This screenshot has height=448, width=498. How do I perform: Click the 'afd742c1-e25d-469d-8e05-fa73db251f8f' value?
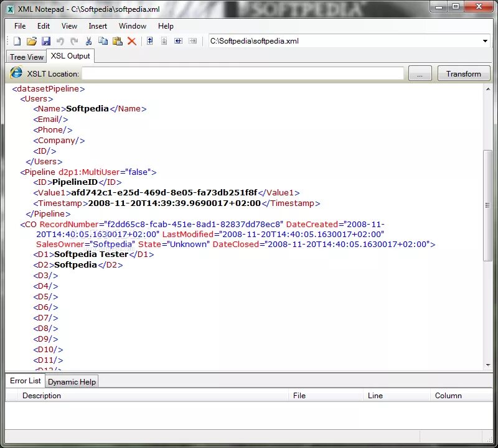coord(164,192)
